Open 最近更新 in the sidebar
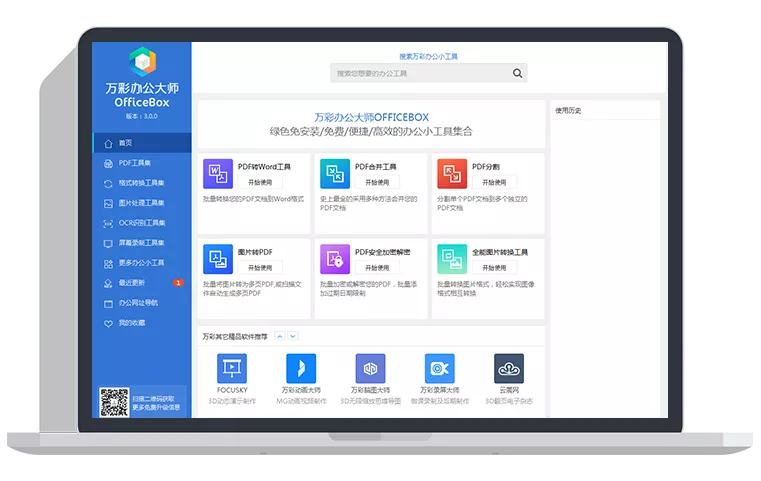The height and width of the screenshot is (481, 761). tap(142, 282)
